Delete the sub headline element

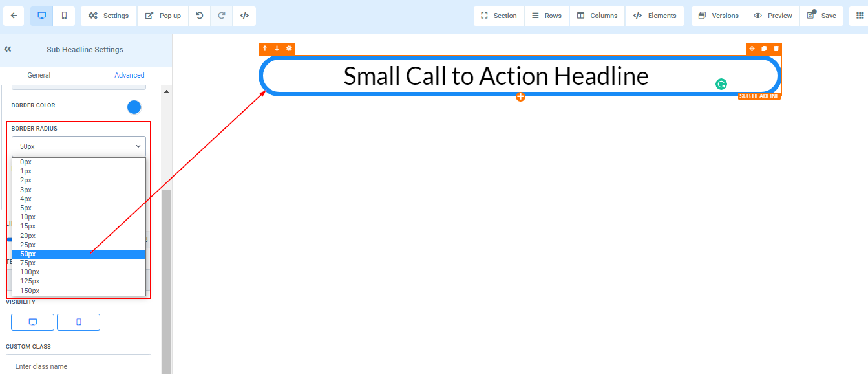[776, 49]
